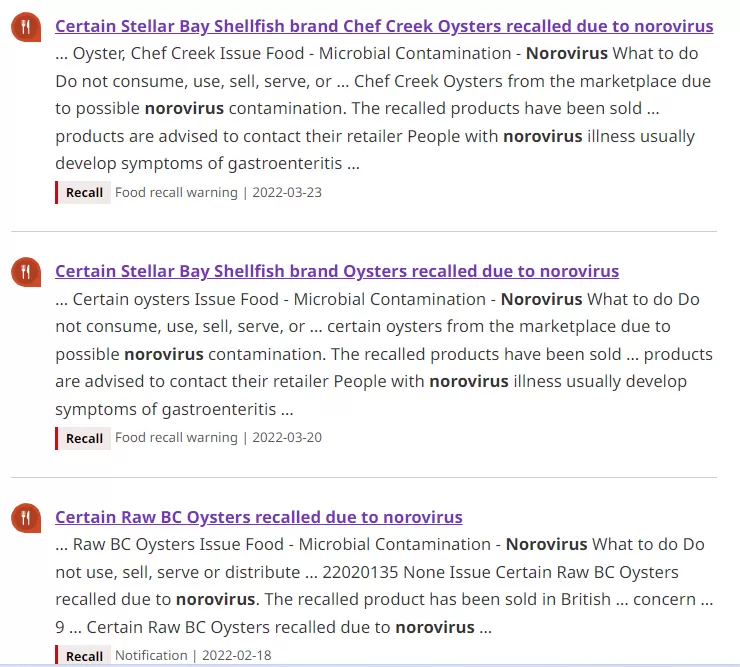The width and height of the screenshot is (740, 667).
Task: Open Stellar Bay Shellfish brand Oysters recall link
Action: 337,271
